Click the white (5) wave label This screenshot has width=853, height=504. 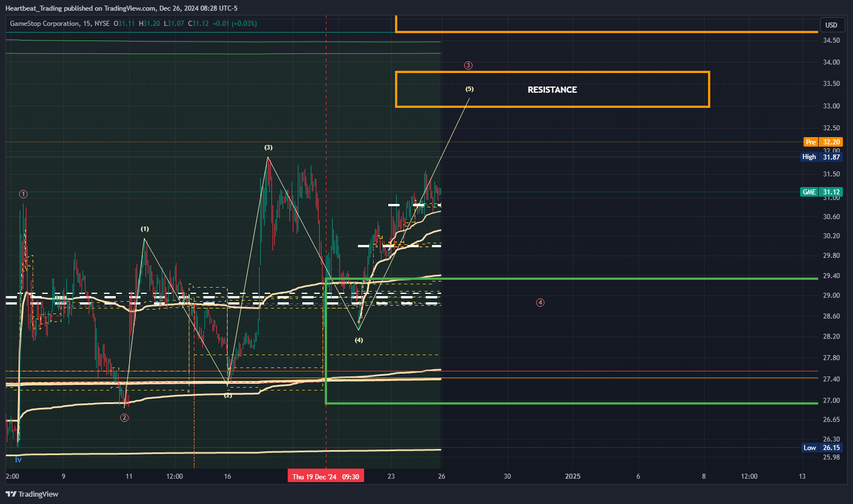click(470, 89)
